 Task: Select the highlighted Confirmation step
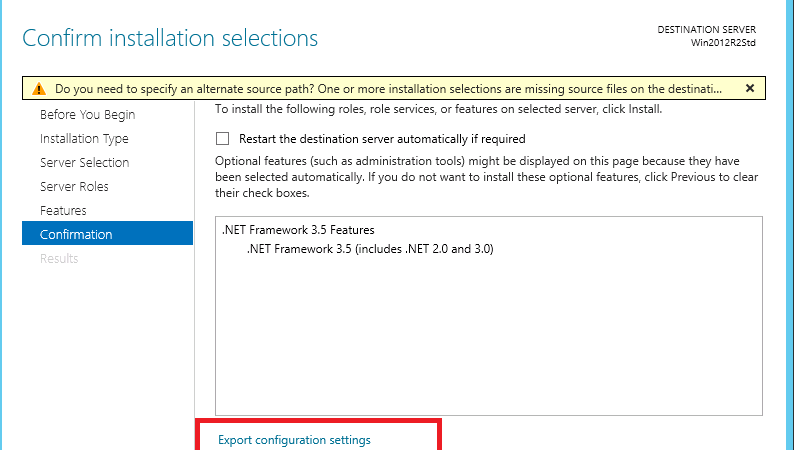point(107,233)
